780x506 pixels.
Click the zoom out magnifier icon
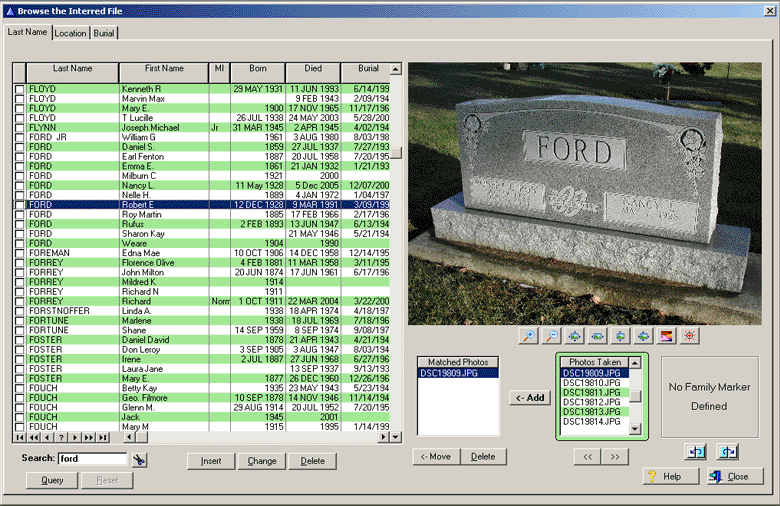click(550, 337)
